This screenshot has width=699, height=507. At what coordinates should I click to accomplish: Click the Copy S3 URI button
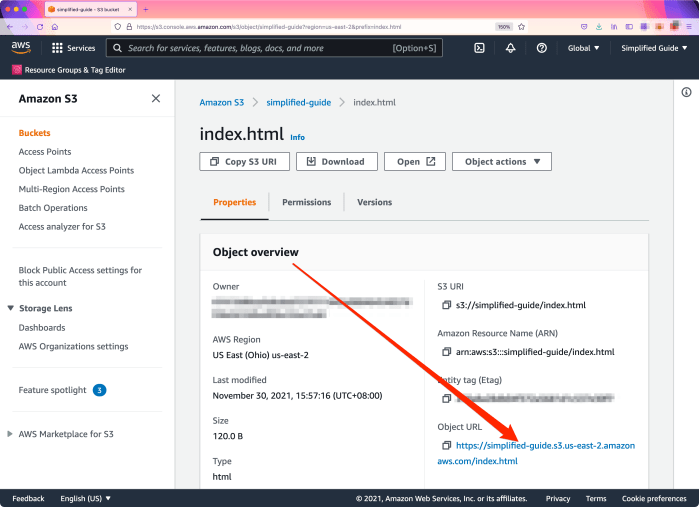[x=244, y=161]
